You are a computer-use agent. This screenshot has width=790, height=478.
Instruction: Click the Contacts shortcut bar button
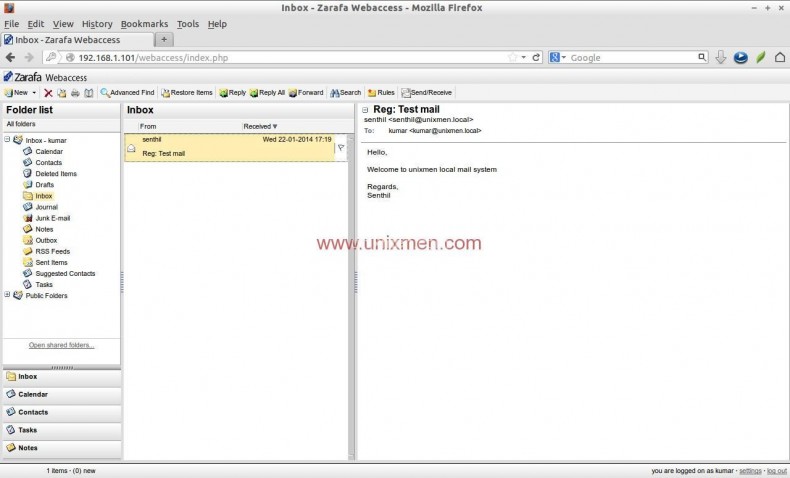click(x=62, y=412)
